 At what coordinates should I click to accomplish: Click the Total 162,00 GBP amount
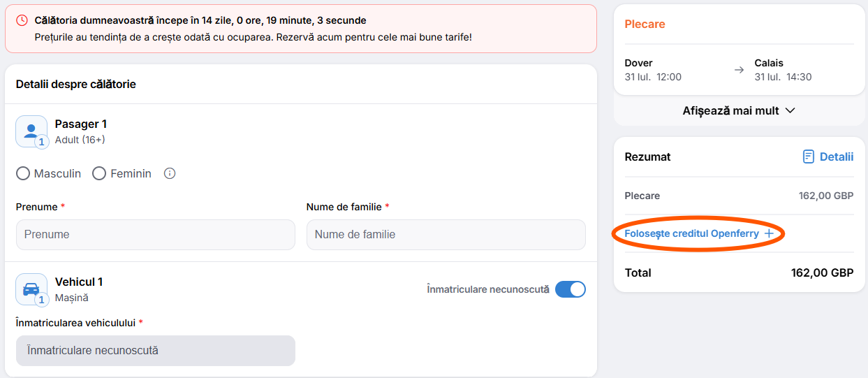[822, 272]
